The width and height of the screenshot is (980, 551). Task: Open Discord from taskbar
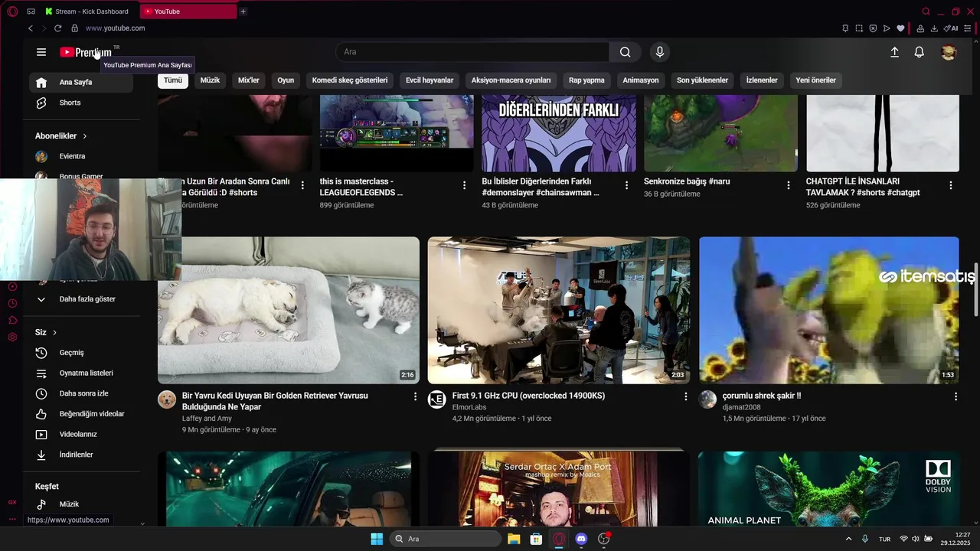click(x=581, y=539)
